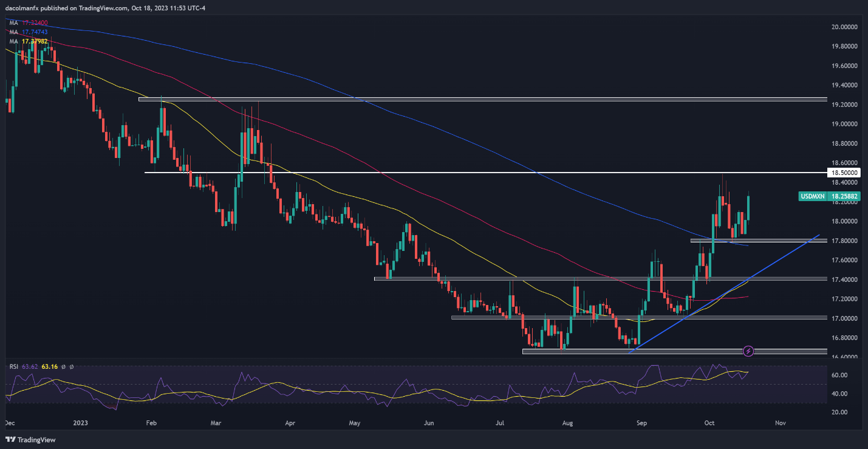Click the Aug date axis label
The image size is (868, 449).
tap(568, 422)
